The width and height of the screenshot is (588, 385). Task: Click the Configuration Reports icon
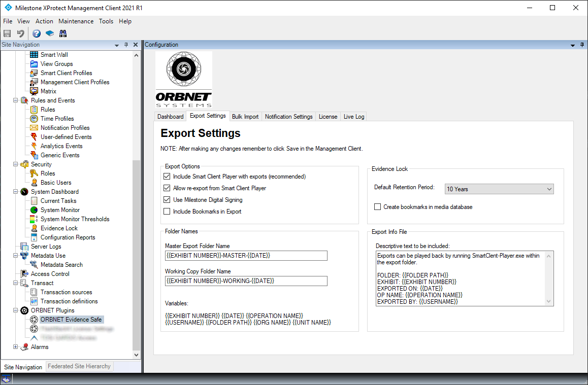(34, 237)
